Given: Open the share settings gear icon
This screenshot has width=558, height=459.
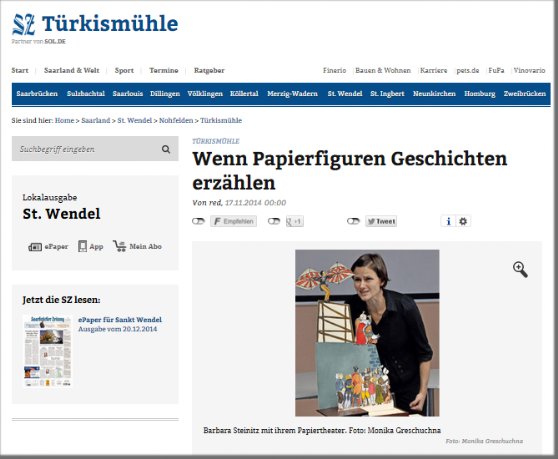Looking at the screenshot, I should click(x=463, y=221).
